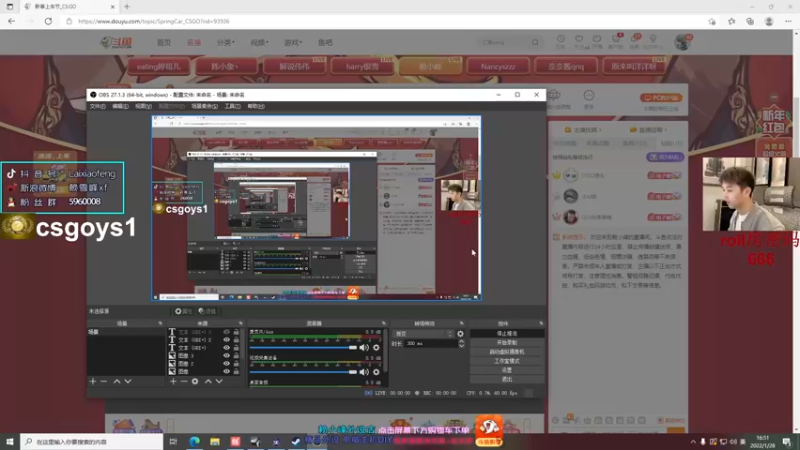The height and width of the screenshot is (450, 800).
Task: Open the OBS View (视图) menu
Action: [143, 106]
